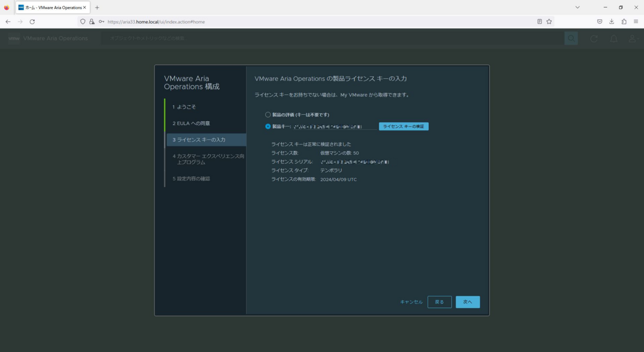Select the product key radio option

pyautogui.click(x=268, y=127)
